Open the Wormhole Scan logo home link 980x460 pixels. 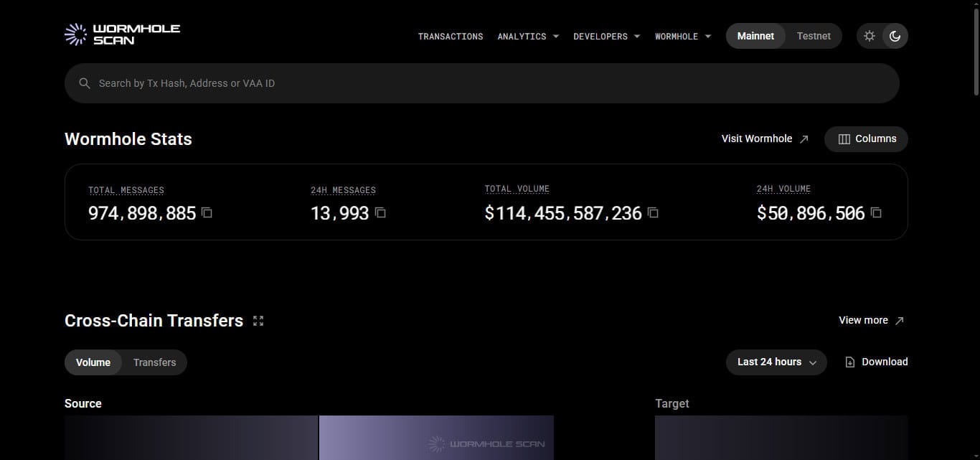coord(122,34)
